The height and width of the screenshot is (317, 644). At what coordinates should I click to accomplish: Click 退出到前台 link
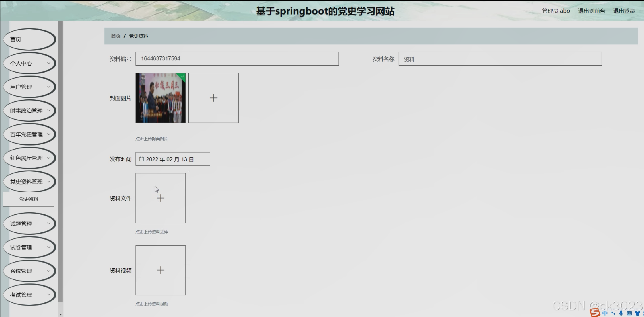click(591, 11)
